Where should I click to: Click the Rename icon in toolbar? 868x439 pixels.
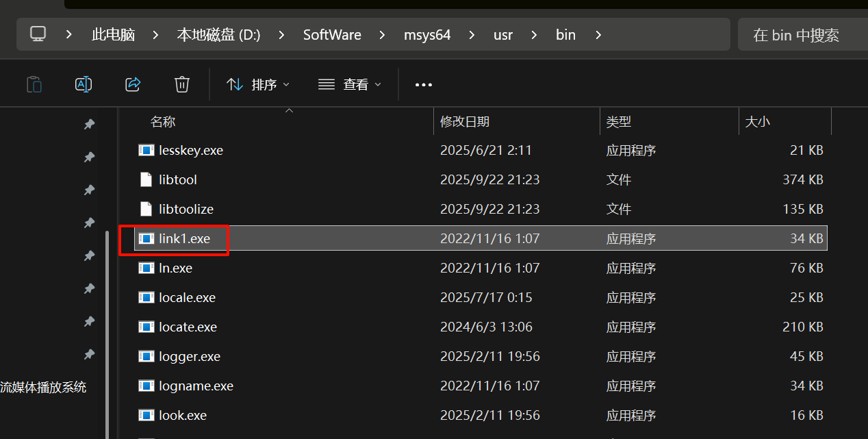pyautogui.click(x=84, y=84)
